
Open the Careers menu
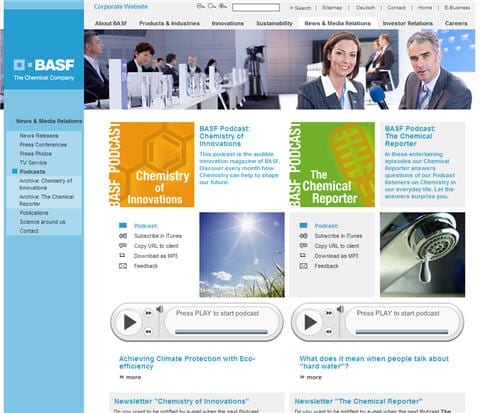tap(456, 23)
